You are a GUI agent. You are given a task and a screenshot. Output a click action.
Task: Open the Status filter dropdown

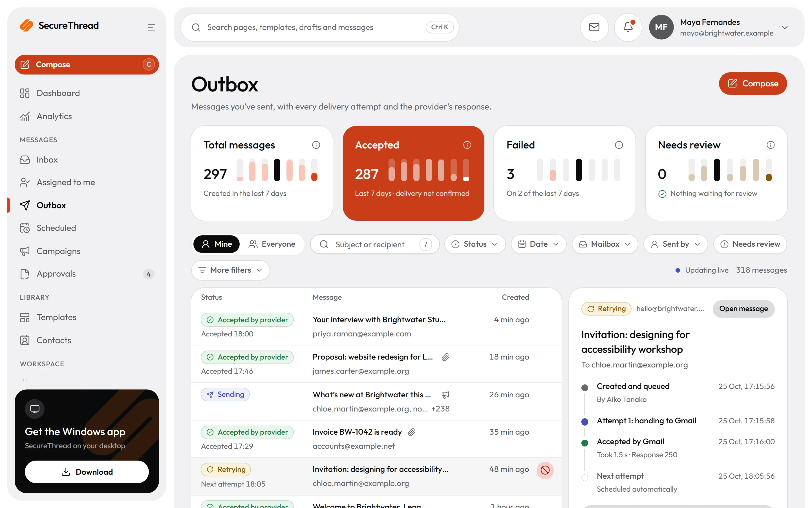click(x=475, y=244)
